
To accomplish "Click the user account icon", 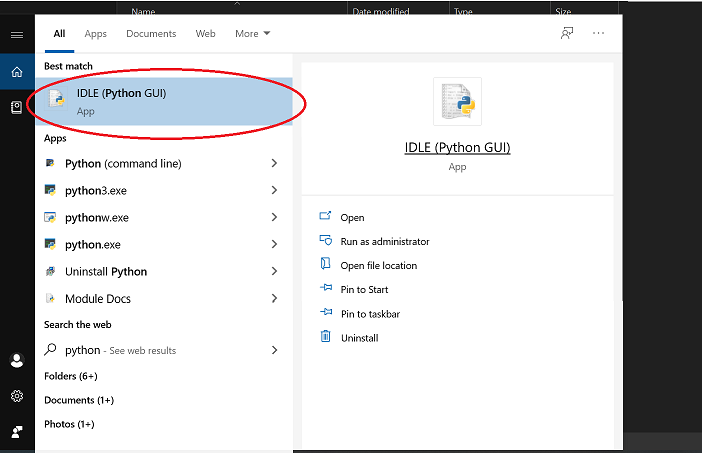I will [17, 360].
